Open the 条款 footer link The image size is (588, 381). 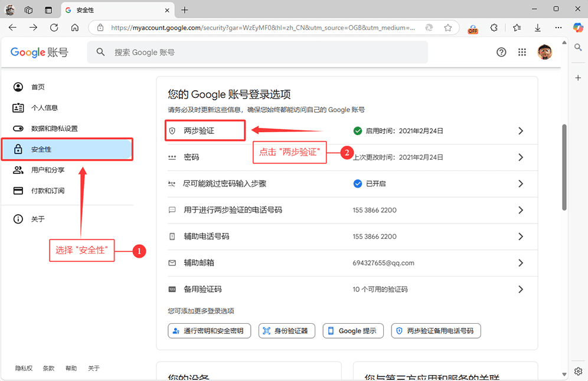coord(49,368)
